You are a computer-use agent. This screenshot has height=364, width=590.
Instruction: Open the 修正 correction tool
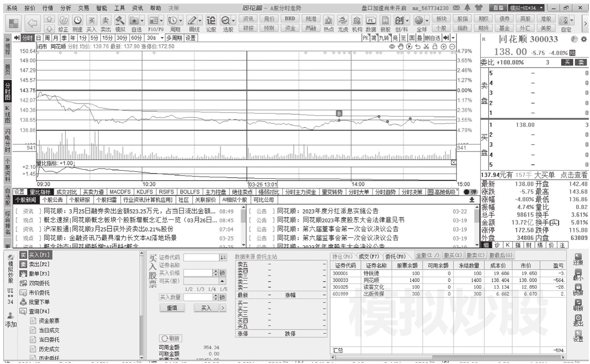(x=63, y=20)
